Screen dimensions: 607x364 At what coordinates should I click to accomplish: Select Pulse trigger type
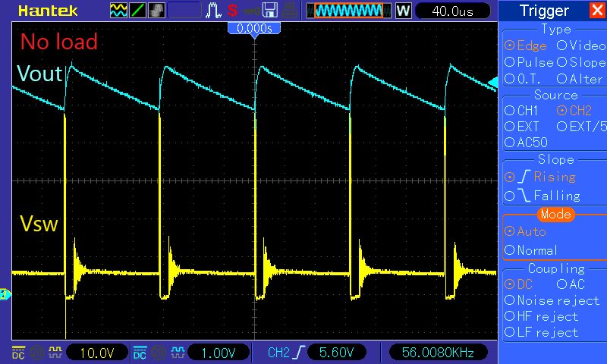(529, 62)
